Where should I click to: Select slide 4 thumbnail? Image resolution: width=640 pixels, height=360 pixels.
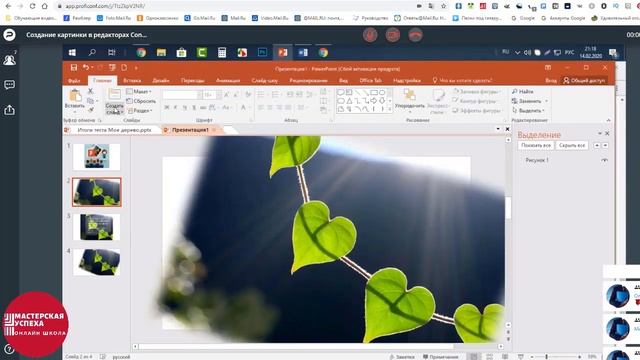(97, 262)
